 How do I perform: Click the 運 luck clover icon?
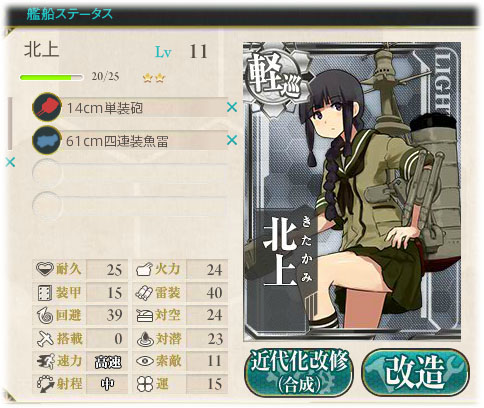pyautogui.click(x=145, y=384)
